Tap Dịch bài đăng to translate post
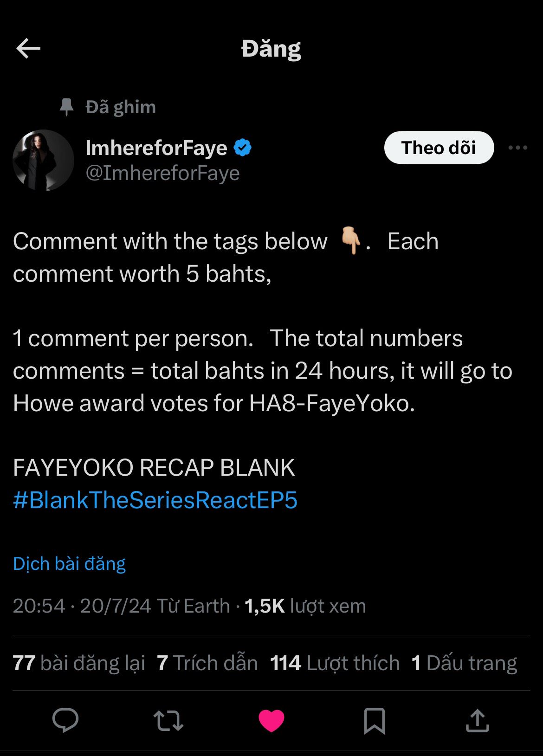 69,564
